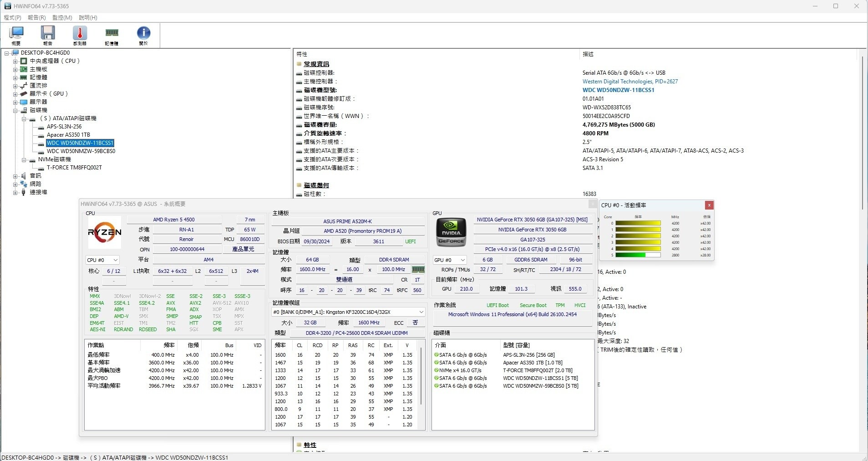
Task: Open the CPU #0 selector dropdown
Action: tap(102, 260)
